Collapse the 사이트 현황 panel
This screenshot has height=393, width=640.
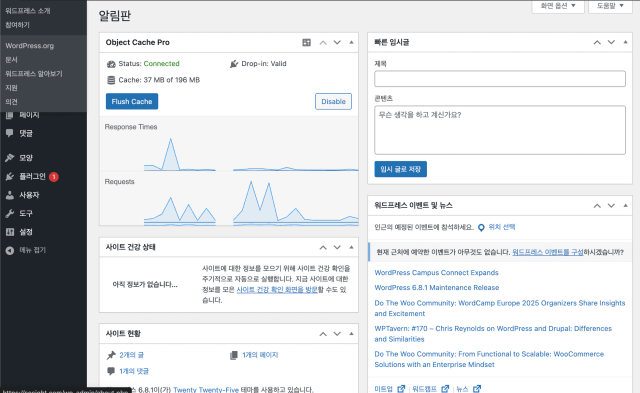(351, 334)
